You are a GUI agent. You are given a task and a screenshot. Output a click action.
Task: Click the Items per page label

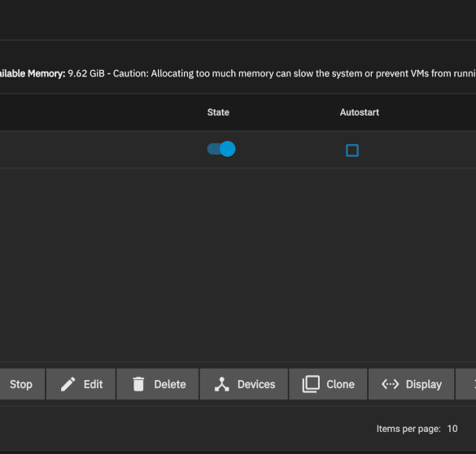click(408, 429)
